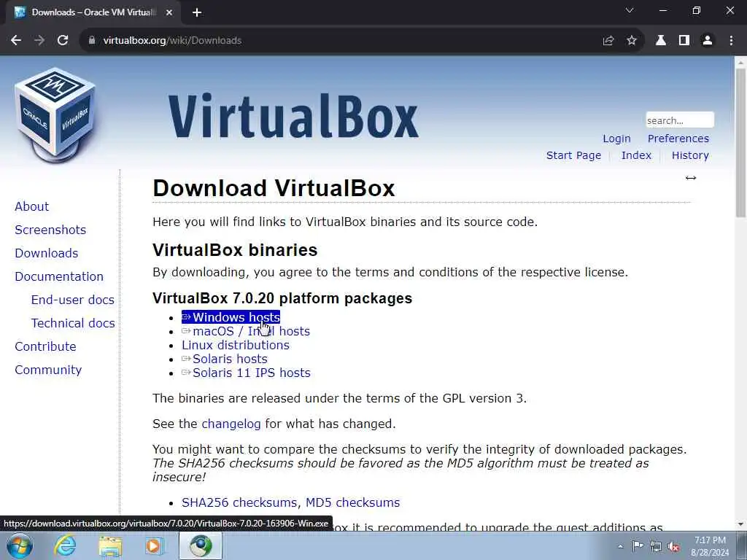Viewport: 747px width, 560px height.
Task: Download the Solaris hosts package
Action: click(225, 359)
